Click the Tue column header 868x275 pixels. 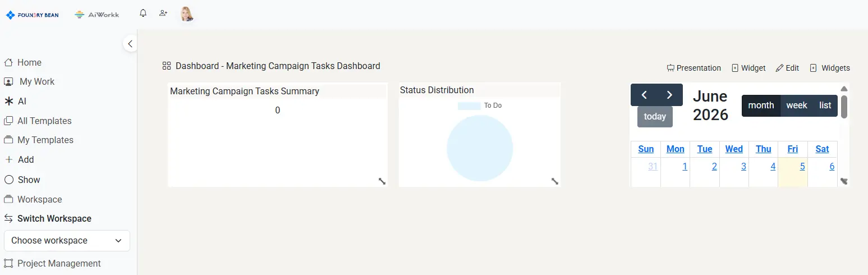click(x=705, y=149)
